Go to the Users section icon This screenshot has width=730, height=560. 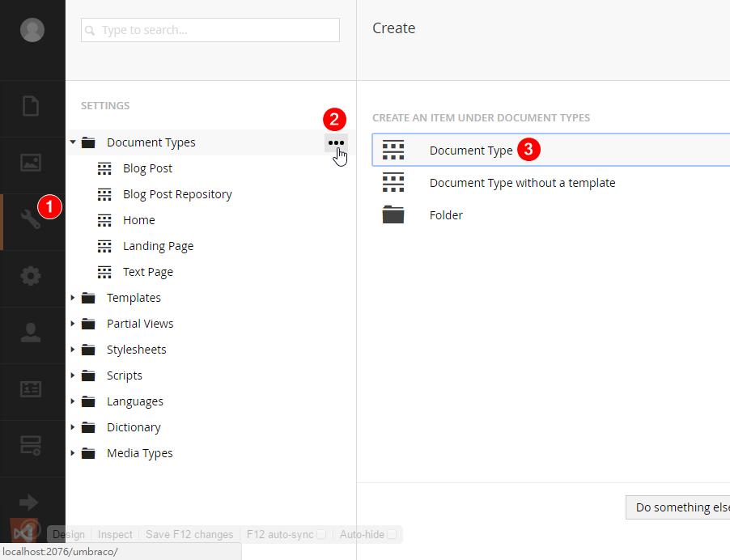[31, 333]
